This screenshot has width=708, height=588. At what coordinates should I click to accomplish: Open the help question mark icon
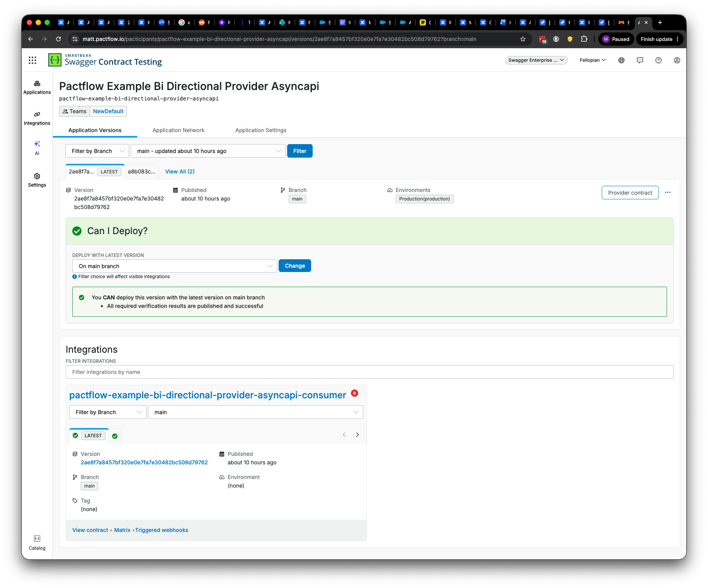click(x=659, y=60)
